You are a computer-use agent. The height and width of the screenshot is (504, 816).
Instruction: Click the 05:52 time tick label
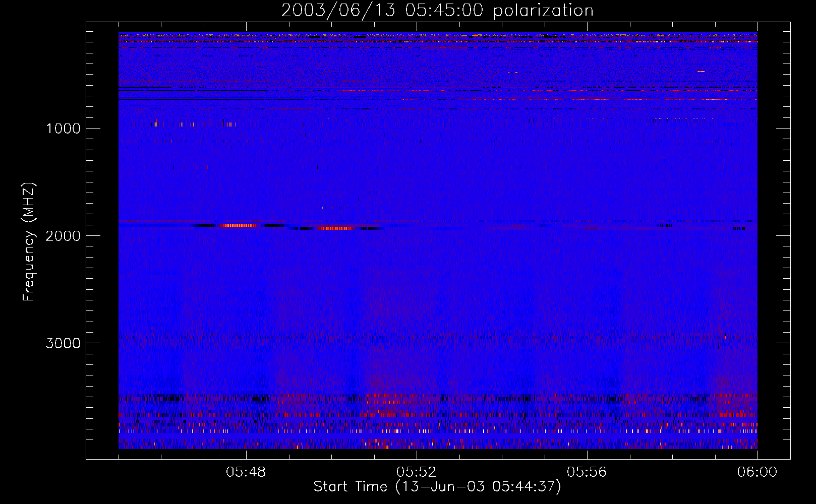[x=417, y=472]
